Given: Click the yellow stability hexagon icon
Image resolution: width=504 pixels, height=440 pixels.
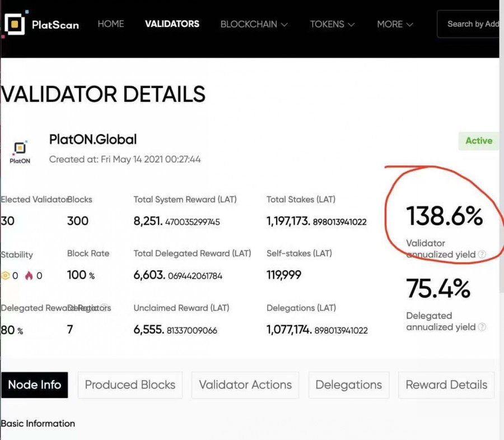Looking at the screenshot, I should (x=6, y=276).
